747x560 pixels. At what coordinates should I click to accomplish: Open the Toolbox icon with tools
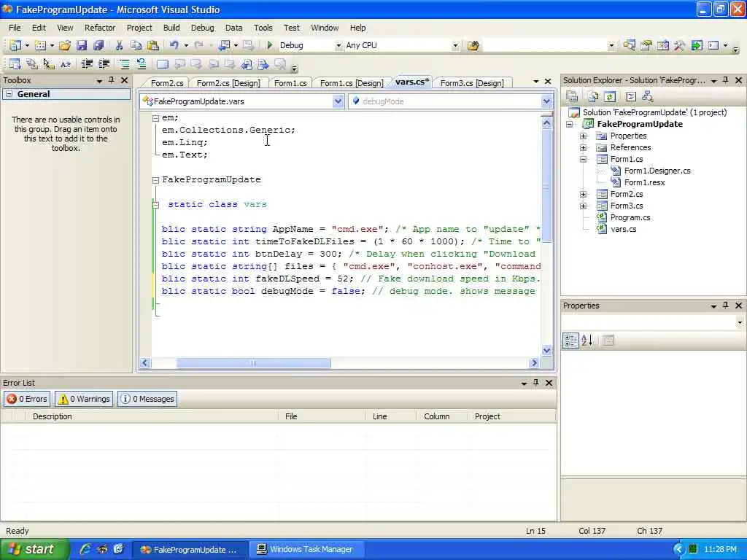pos(679,46)
